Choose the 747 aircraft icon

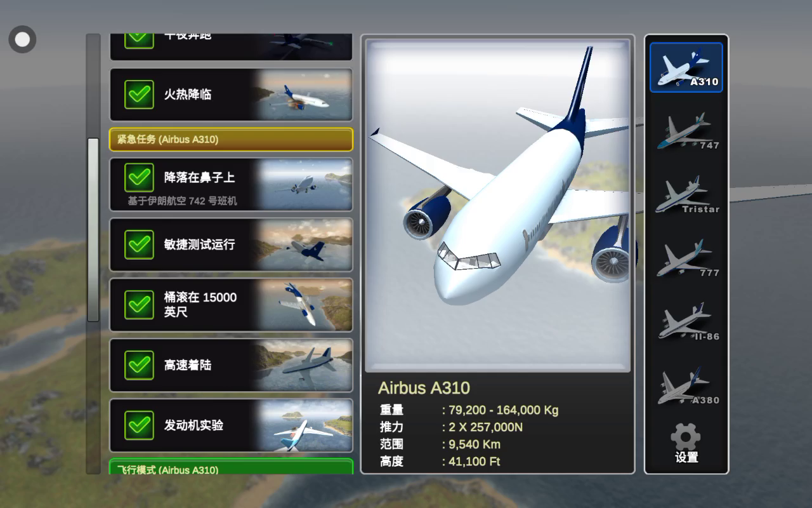[x=686, y=131]
